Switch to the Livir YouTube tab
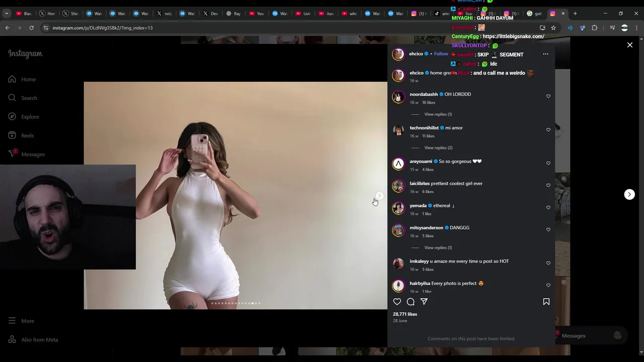 [303, 14]
